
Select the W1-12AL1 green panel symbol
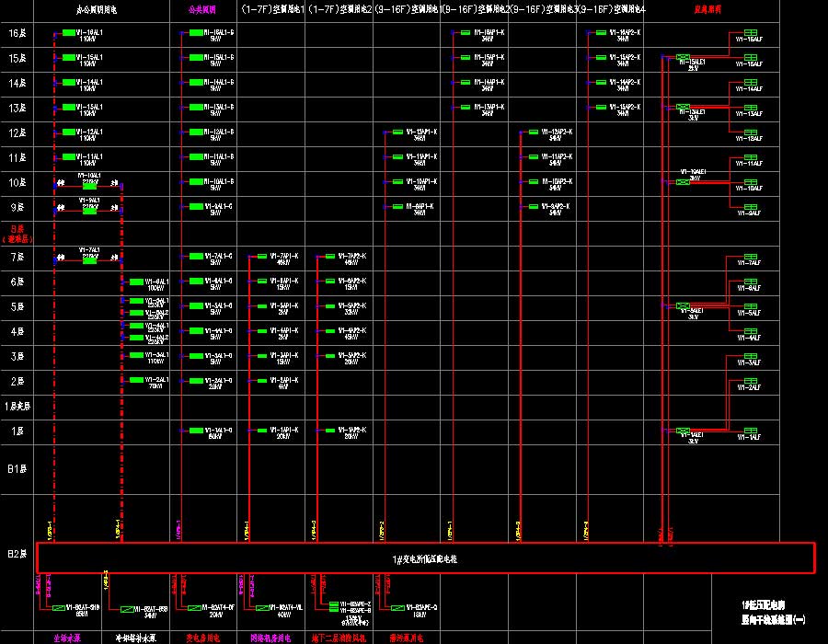(69, 132)
